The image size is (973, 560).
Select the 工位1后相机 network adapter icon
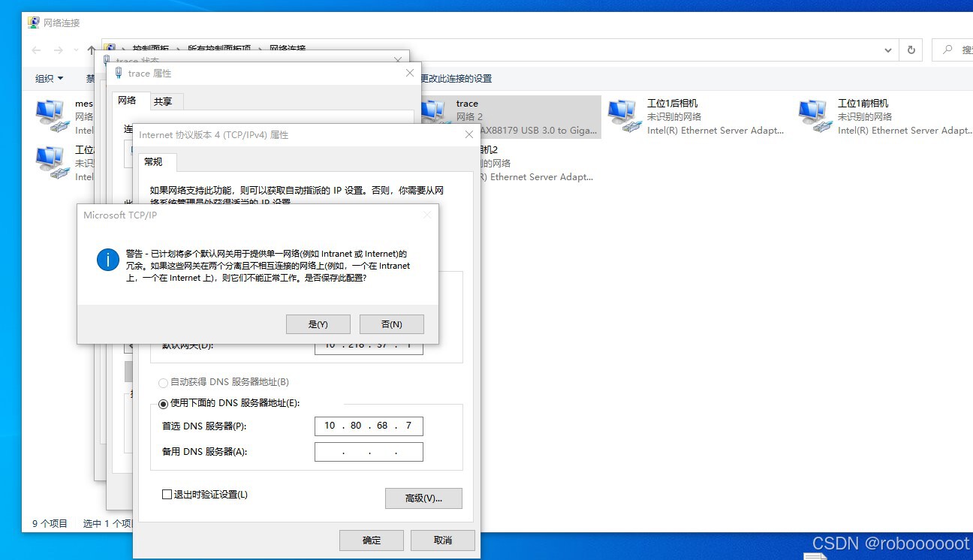pyautogui.click(x=625, y=116)
